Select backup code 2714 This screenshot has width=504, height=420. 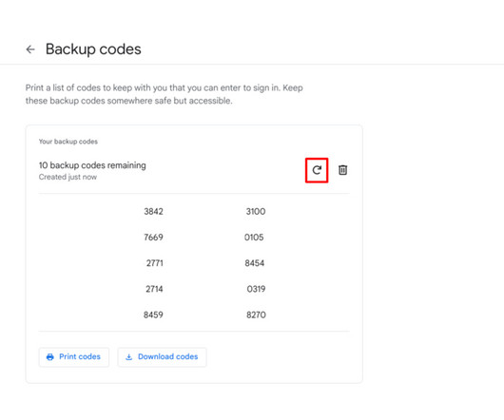154,289
